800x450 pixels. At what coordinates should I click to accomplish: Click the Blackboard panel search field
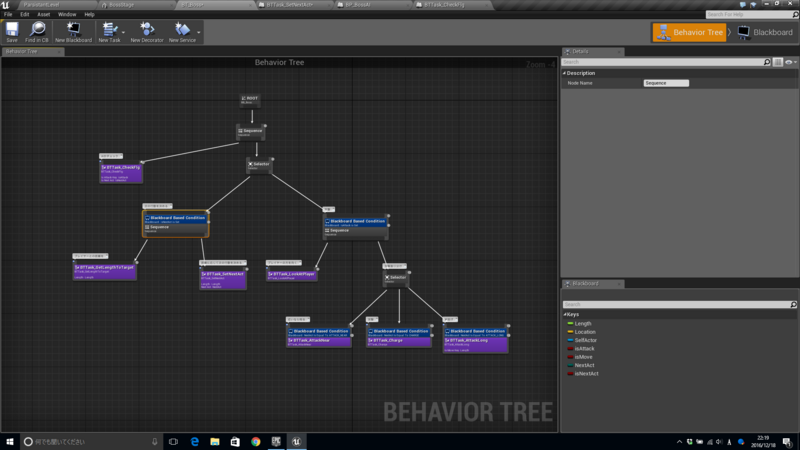[x=676, y=304]
